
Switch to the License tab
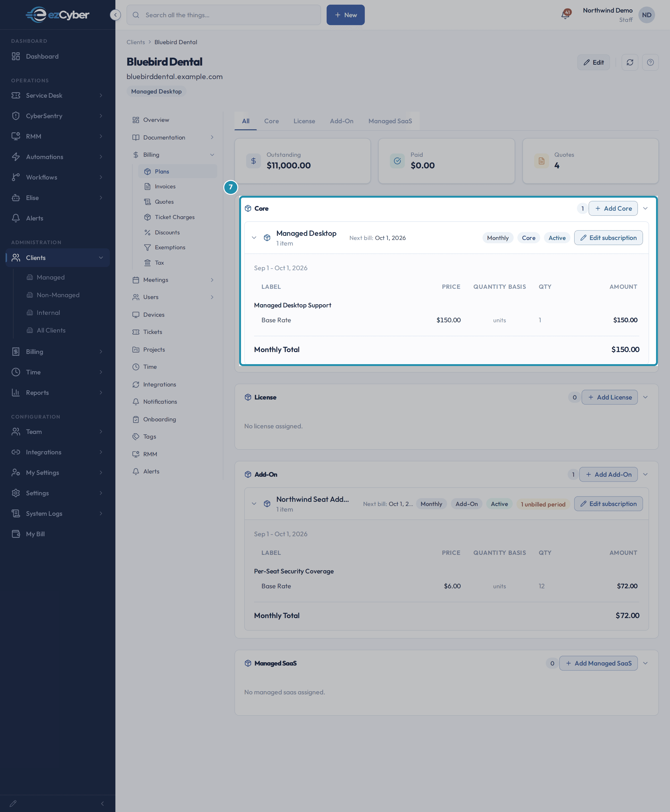point(304,121)
